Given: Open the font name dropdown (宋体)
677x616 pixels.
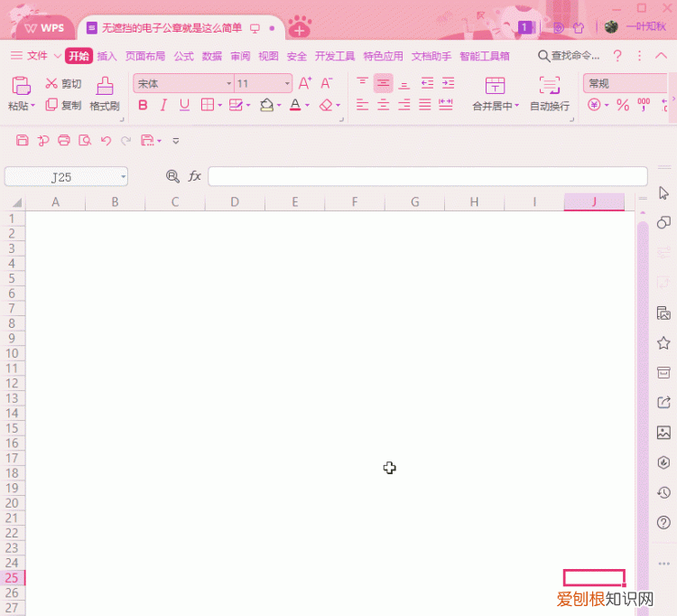Looking at the screenshot, I should coord(229,83).
